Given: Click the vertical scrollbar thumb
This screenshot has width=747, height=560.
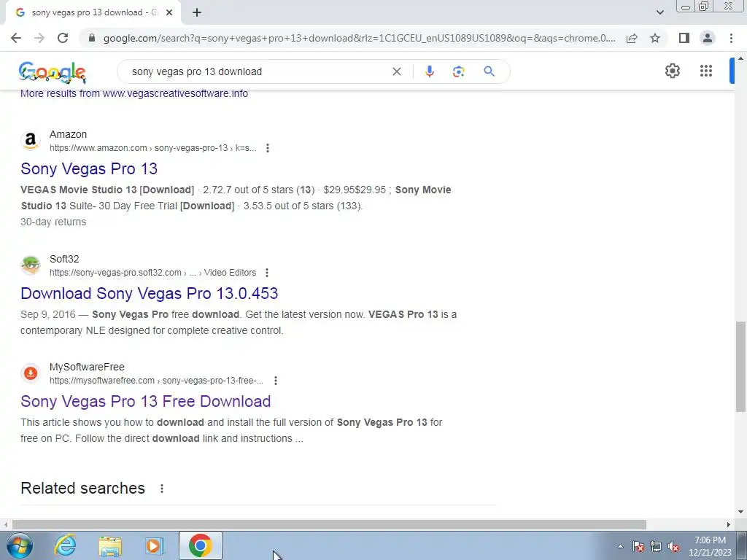Looking at the screenshot, I should click(x=740, y=367).
